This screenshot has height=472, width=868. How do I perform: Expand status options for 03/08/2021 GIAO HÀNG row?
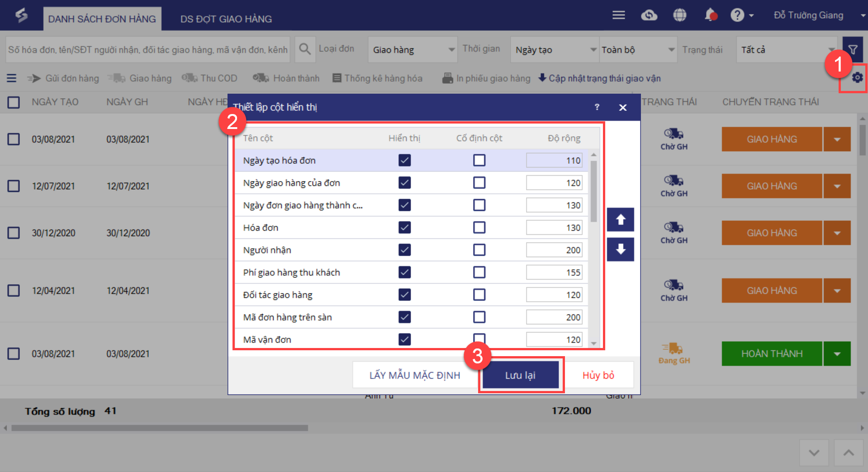pos(837,139)
